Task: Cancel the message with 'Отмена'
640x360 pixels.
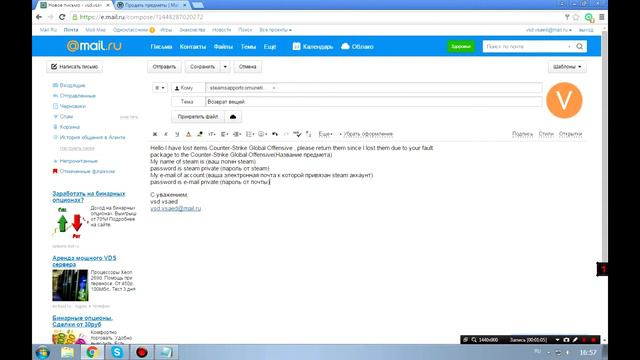Action: (247, 67)
